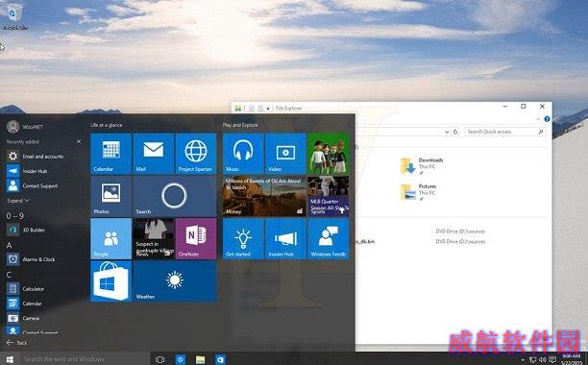The image size is (588, 365).
Task: Go Back from the all apps list
Action: pyautogui.click(x=17, y=343)
